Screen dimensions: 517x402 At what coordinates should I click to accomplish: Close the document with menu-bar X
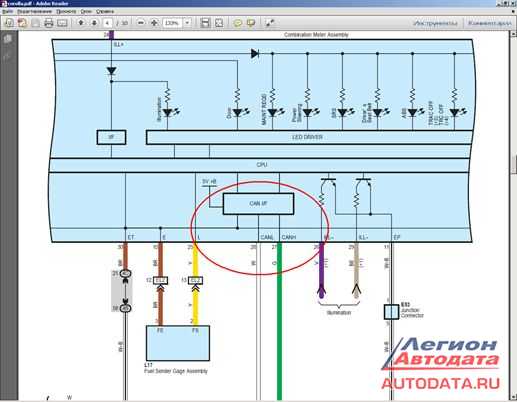click(513, 11)
